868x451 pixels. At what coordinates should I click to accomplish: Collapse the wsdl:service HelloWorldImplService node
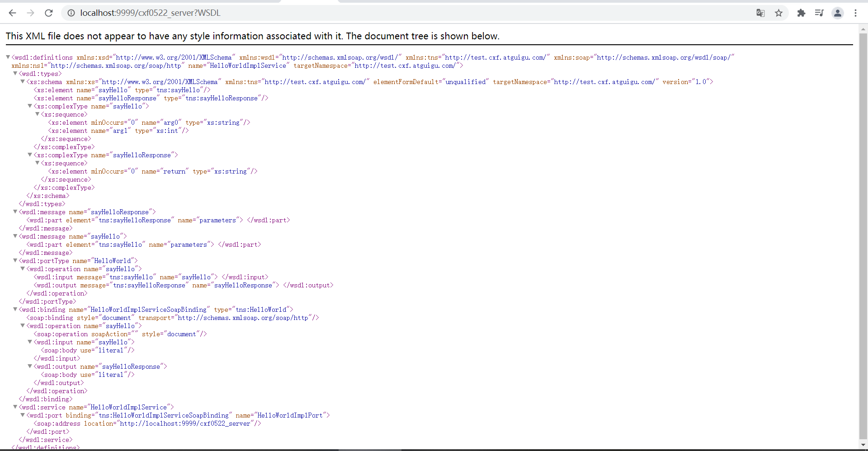(x=15, y=407)
